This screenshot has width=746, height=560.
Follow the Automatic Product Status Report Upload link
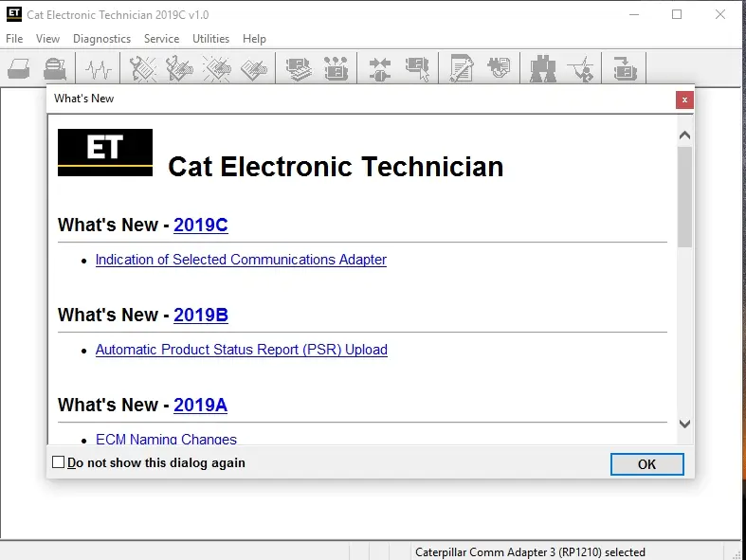click(x=241, y=350)
